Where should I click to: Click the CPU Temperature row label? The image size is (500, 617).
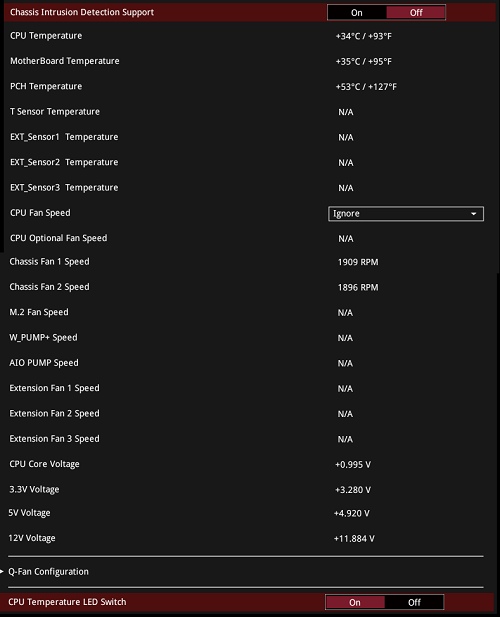[x=46, y=36]
